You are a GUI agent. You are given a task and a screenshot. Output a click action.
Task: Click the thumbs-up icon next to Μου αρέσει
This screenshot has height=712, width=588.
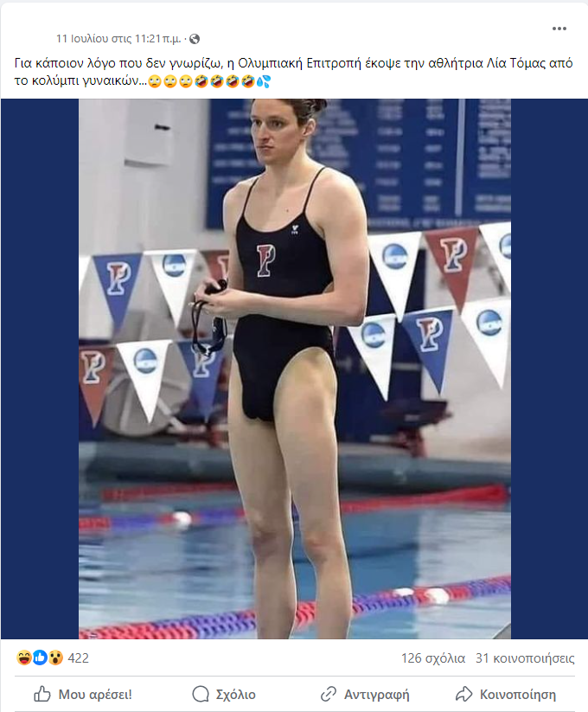[x=42, y=695]
